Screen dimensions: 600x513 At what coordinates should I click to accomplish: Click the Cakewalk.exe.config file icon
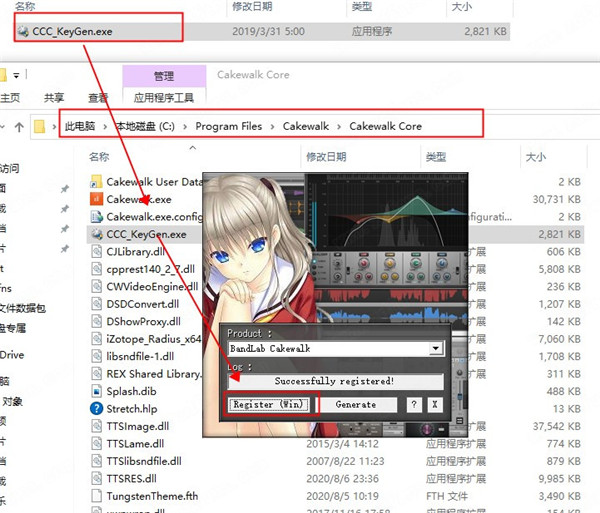coord(96,217)
